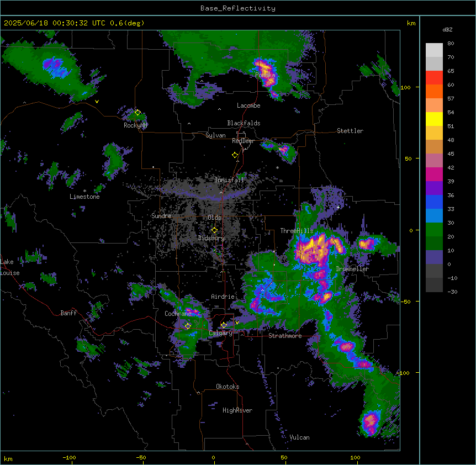Click the RedDeer label
476x465 pixels.
[244, 141]
